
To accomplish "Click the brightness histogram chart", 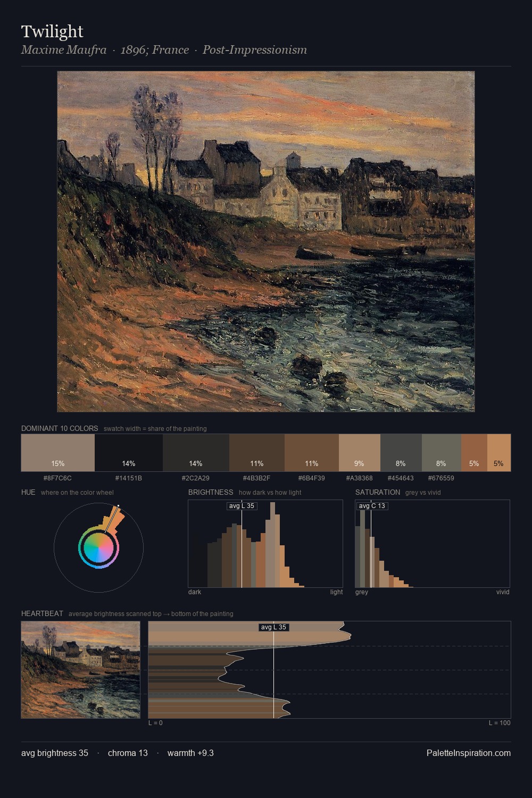I will (x=265, y=544).
